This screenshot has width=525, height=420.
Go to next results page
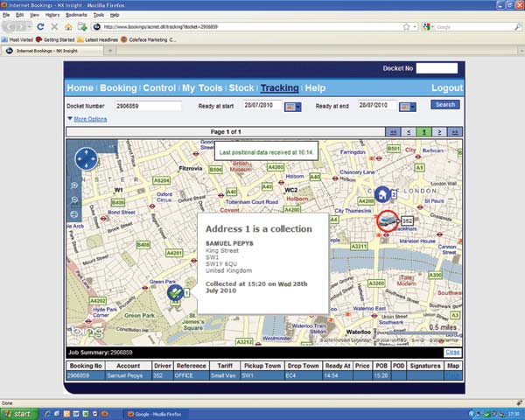point(439,132)
